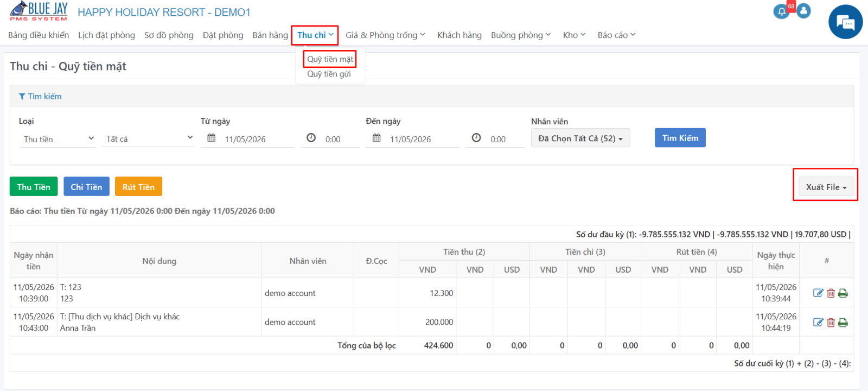Screen dimensions: 868x391
Task: Click the orange Rút Tiền button
Action: 138,186
